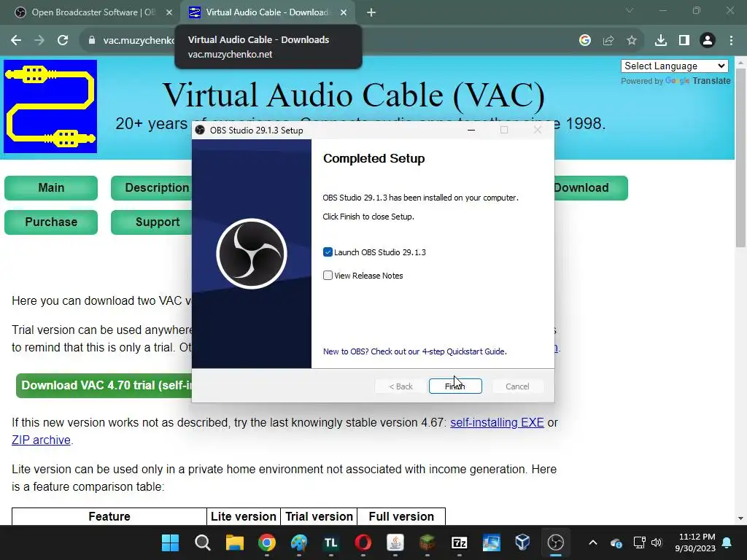Go to the Main page button

(x=51, y=187)
